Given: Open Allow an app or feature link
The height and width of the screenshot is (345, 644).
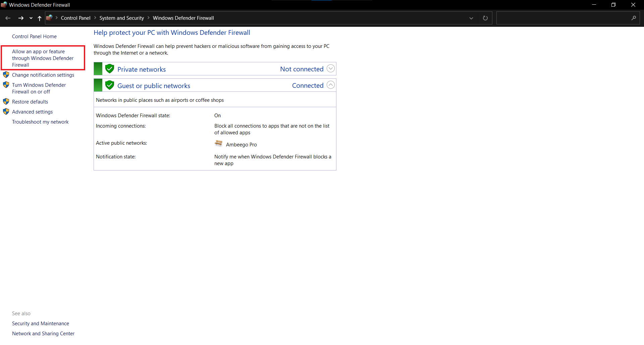Looking at the screenshot, I should [x=43, y=58].
